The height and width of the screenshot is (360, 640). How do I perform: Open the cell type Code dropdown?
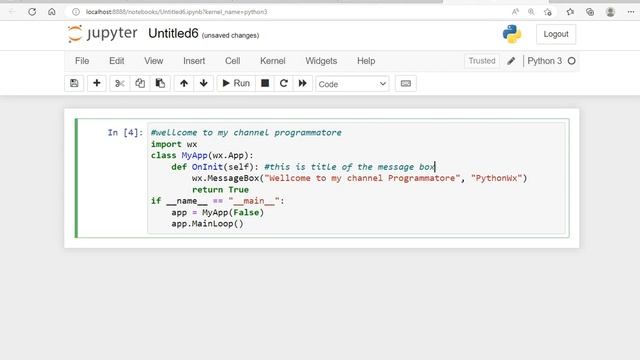[352, 84]
